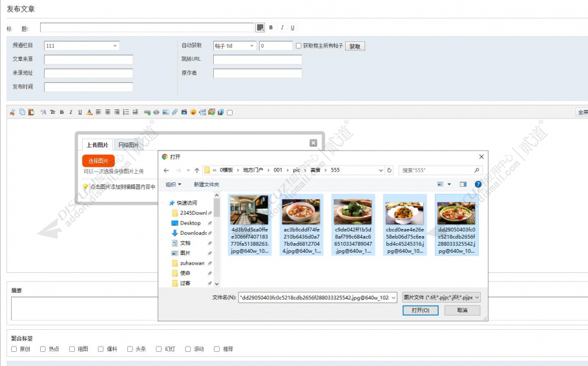Select the Desktop folder in navigation pane
Screen dimensions: 588x366
coord(190,223)
